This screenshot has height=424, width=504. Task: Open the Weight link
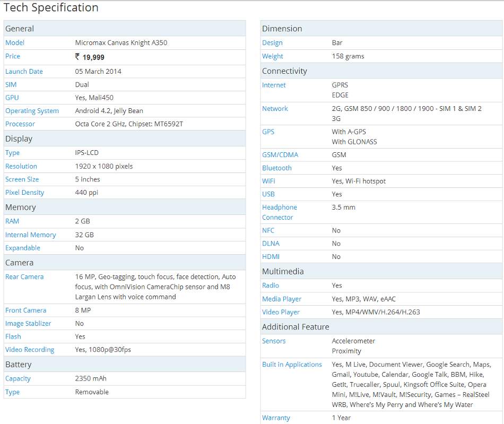tap(273, 56)
